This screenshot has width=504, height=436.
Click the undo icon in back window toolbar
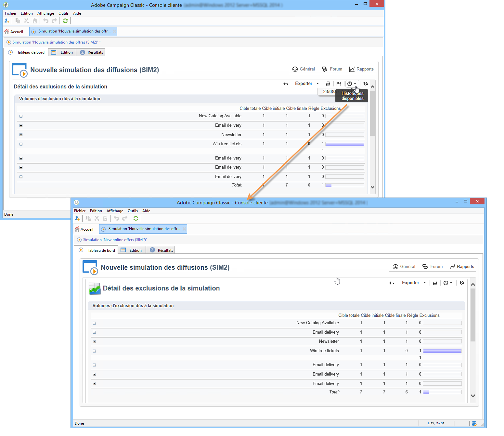click(x=46, y=21)
